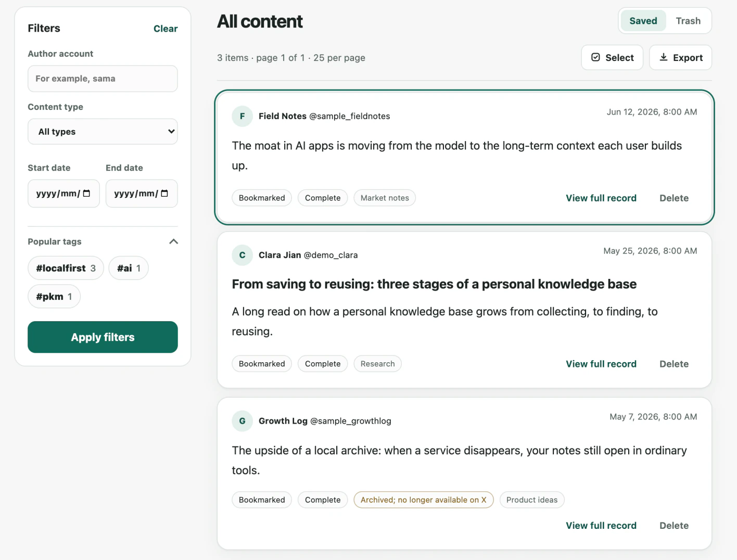Click the Growth Log avatar icon

click(x=242, y=421)
